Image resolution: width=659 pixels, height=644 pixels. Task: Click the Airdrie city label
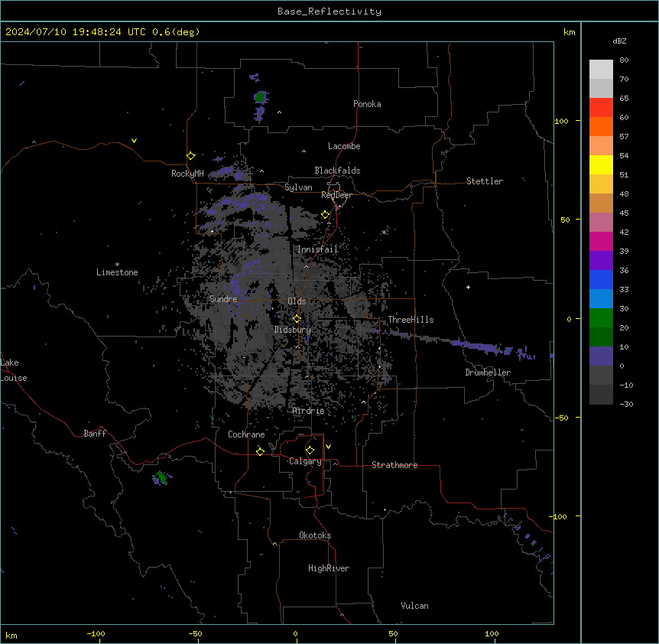309,411
